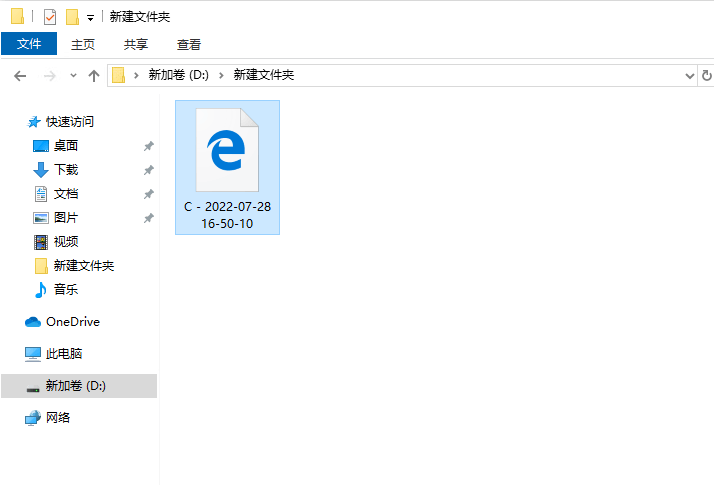Open the 文件 menu tab

[x=29, y=44]
